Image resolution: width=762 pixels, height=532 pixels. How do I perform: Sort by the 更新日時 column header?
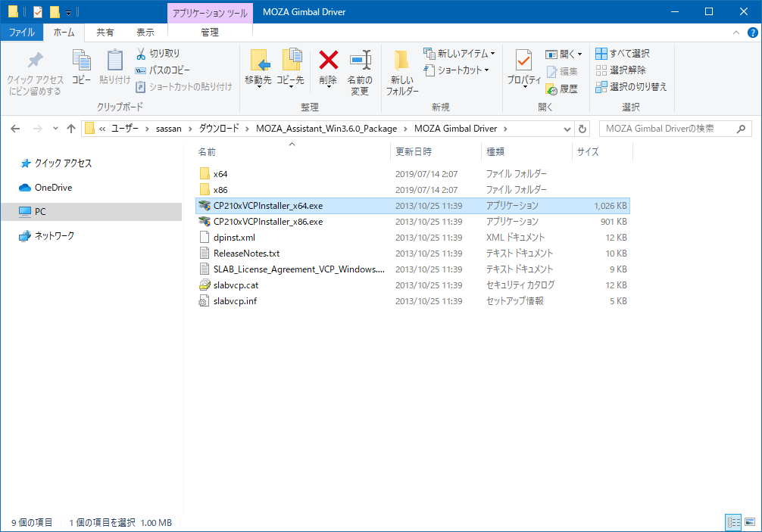[x=436, y=152]
